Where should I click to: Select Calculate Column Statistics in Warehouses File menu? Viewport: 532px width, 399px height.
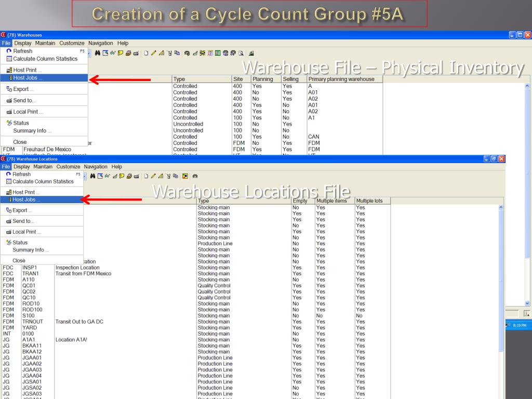(x=44, y=59)
